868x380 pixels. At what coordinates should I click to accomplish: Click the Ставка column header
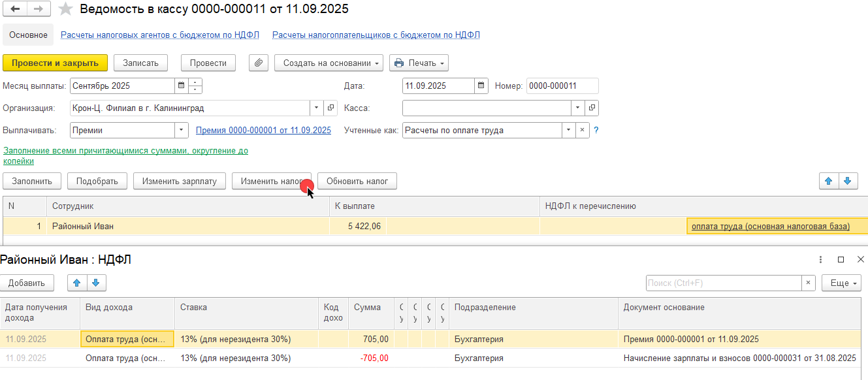[x=247, y=313]
